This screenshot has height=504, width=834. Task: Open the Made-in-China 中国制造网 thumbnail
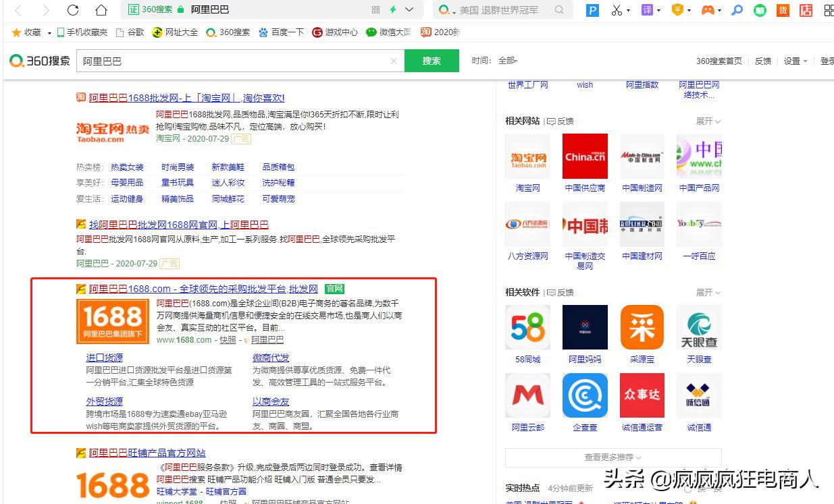tap(642, 156)
